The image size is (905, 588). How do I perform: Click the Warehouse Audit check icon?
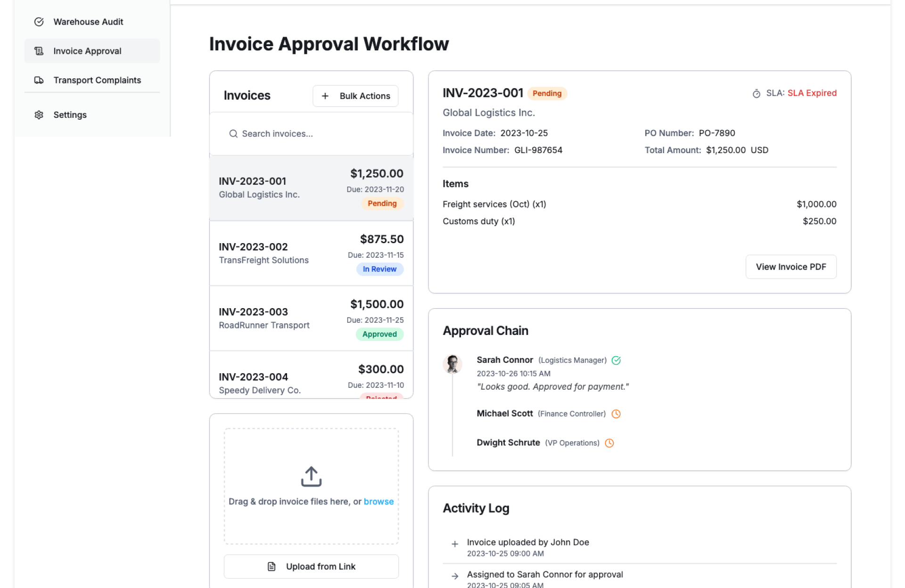[x=39, y=22]
